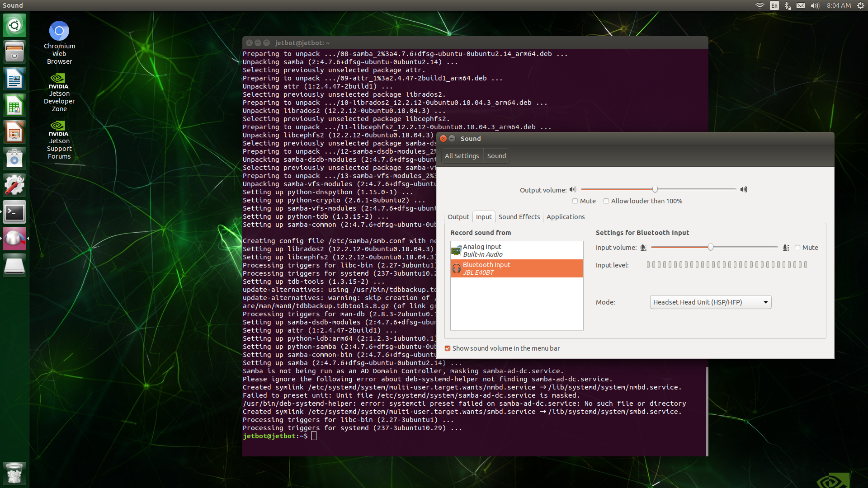Expand the Headset Head Unit mode dropdown
The height and width of the screenshot is (488, 868).
[710, 302]
